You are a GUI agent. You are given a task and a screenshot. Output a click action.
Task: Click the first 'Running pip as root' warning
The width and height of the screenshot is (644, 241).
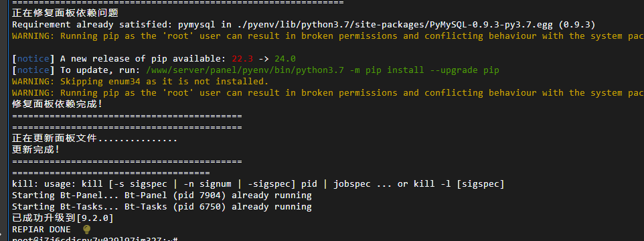[x=328, y=35]
